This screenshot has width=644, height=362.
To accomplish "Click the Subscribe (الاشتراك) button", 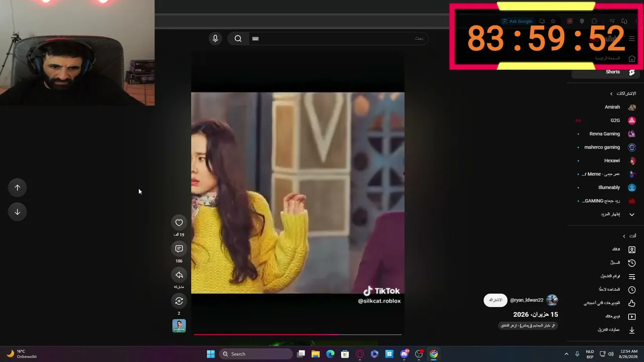I will point(496,300).
